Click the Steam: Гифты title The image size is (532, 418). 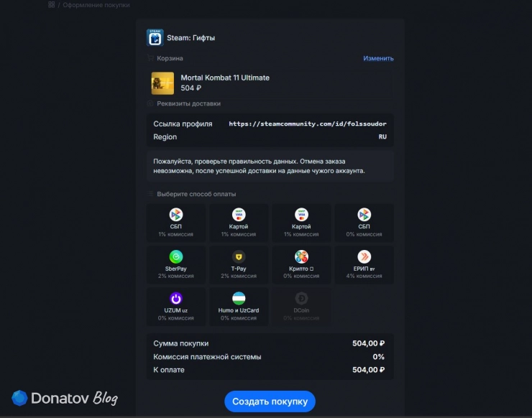pyautogui.click(x=191, y=38)
